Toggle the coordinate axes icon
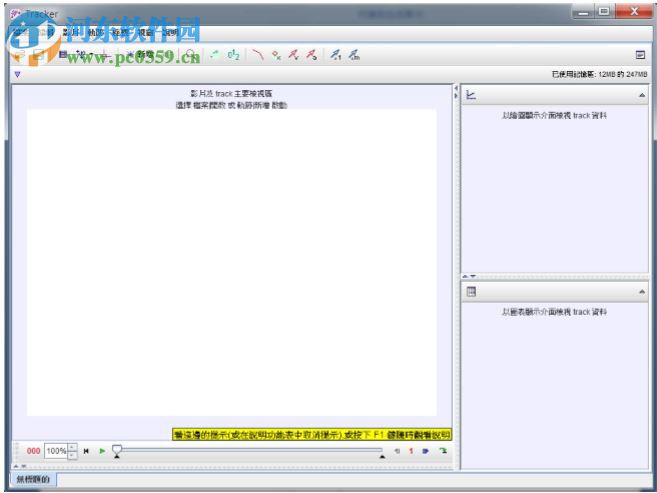Viewport: 657px width, 493px height. (x=105, y=55)
